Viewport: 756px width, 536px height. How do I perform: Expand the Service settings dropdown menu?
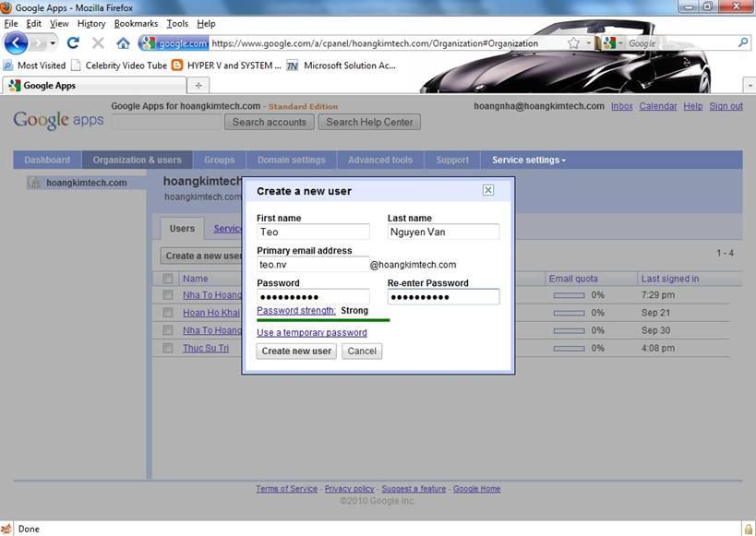tap(529, 160)
